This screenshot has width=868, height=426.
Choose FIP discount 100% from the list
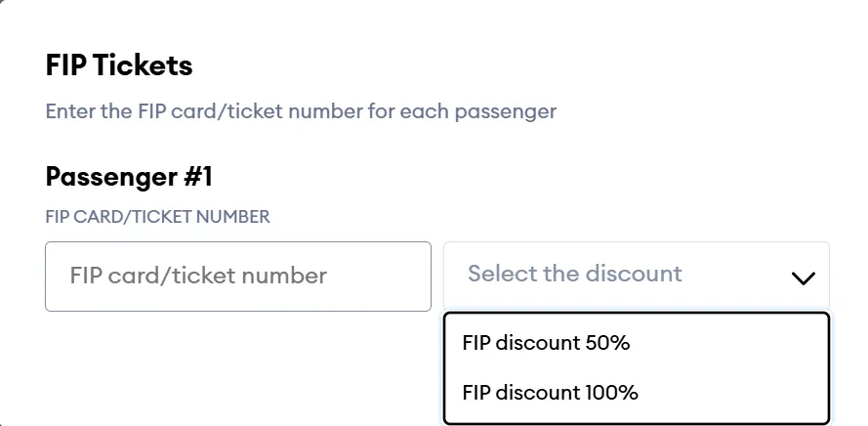coord(550,393)
